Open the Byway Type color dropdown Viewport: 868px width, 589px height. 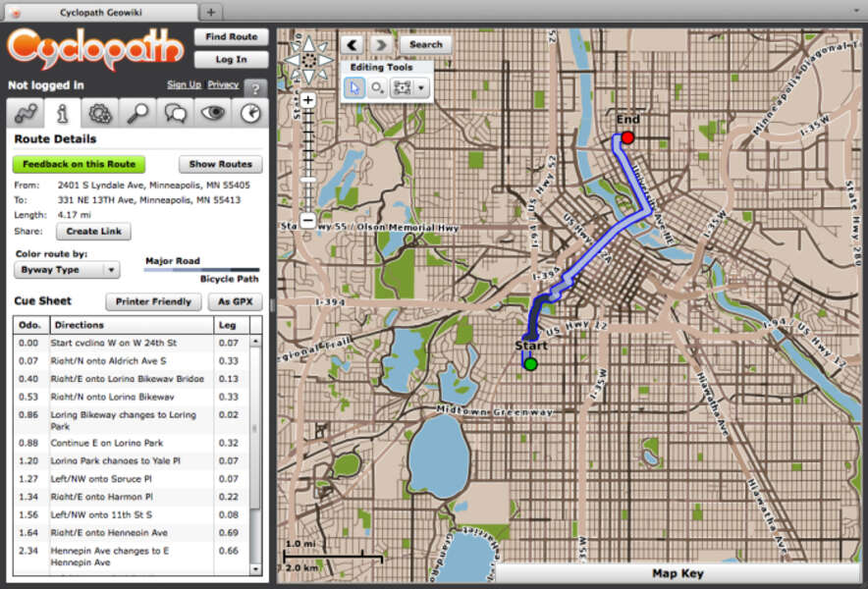[x=67, y=269]
